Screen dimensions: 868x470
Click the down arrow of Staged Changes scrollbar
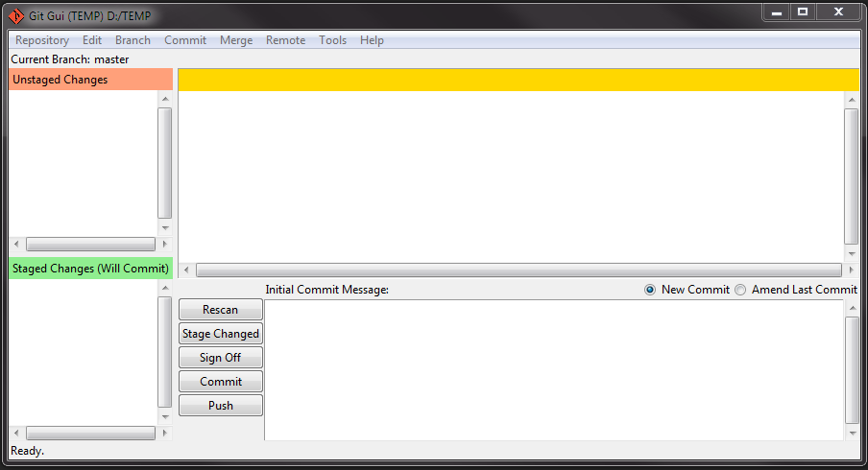[x=165, y=417]
